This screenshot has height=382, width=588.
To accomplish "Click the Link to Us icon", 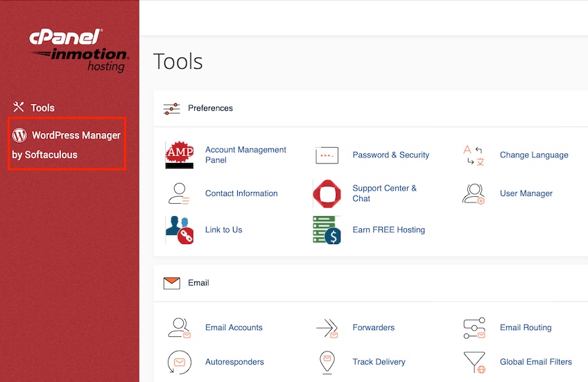I will pyautogui.click(x=180, y=229).
